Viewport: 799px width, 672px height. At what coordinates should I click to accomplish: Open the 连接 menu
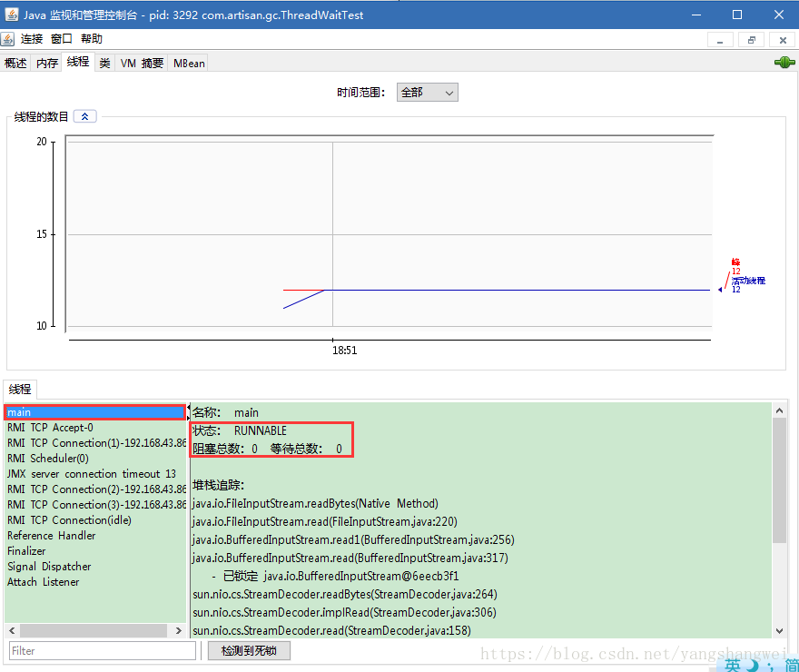(32, 39)
